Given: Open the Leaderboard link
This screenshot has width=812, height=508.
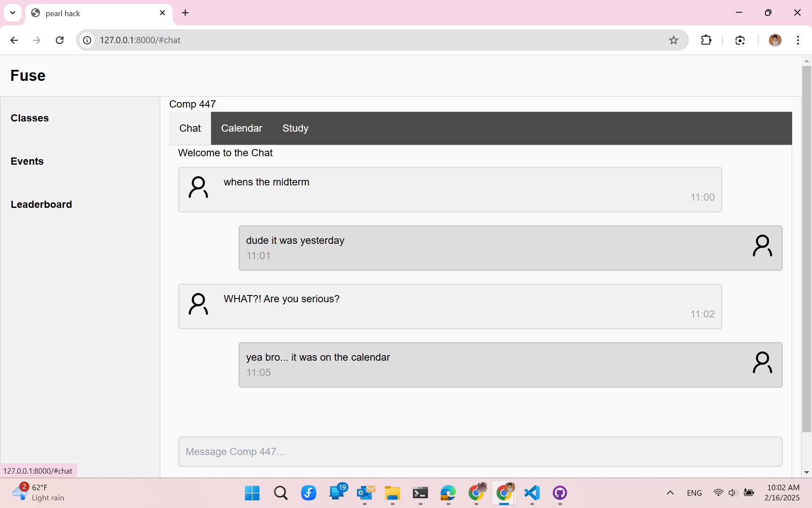Looking at the screenshot, I should pyautogui.click(x=41, y=204).
